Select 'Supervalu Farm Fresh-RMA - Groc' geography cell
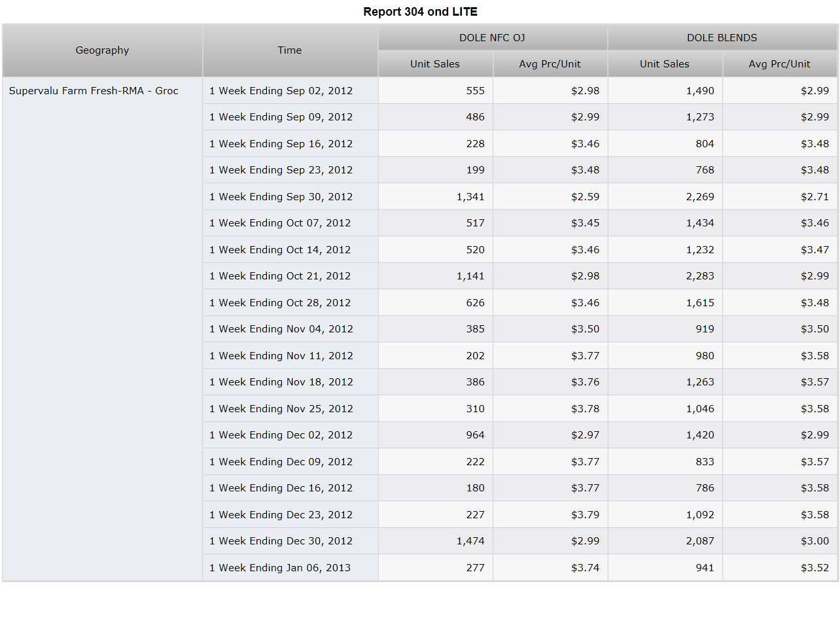 (103, 329)
